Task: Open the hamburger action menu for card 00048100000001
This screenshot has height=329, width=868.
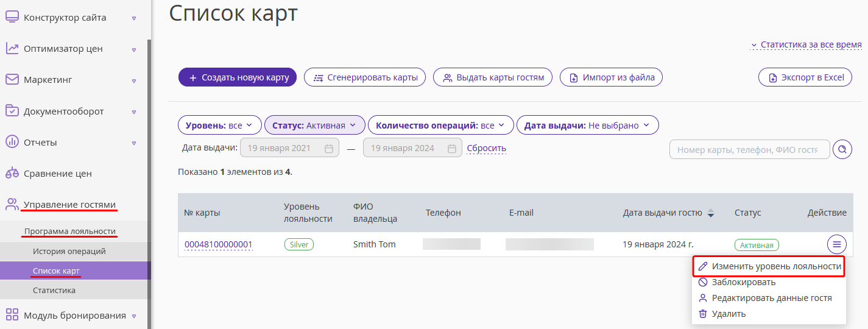Action: click(x=837, y=244)
